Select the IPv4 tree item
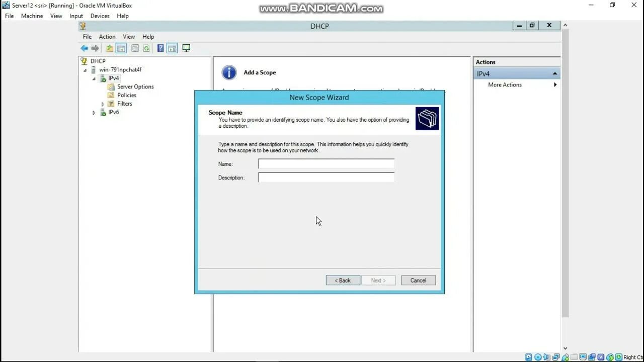The image size is (644, 362). 114,78
